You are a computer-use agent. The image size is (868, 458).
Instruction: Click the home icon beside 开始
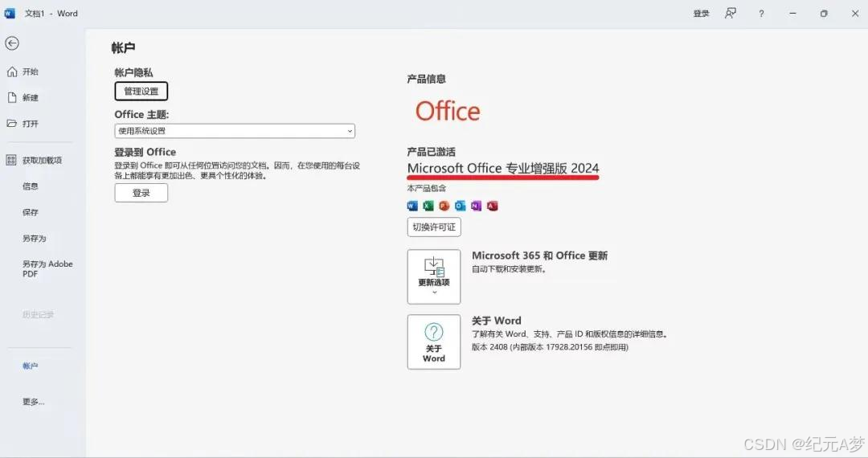12,72
